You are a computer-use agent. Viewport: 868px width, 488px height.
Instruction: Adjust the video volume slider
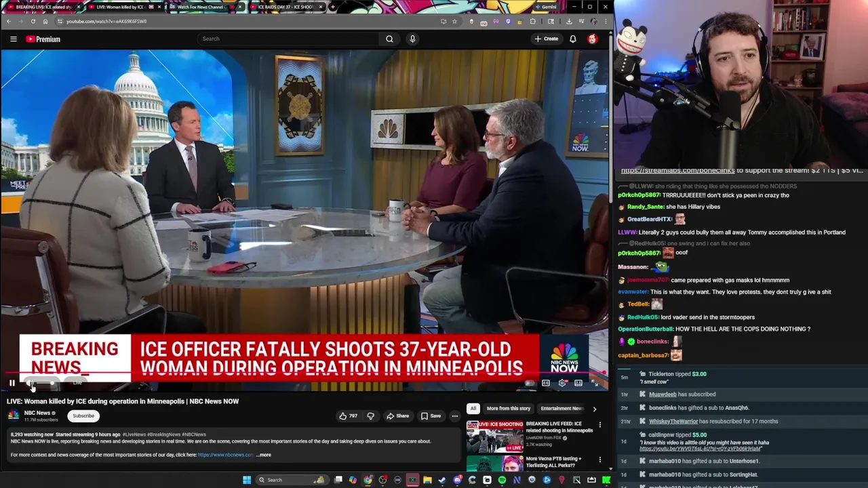[46, 383]
